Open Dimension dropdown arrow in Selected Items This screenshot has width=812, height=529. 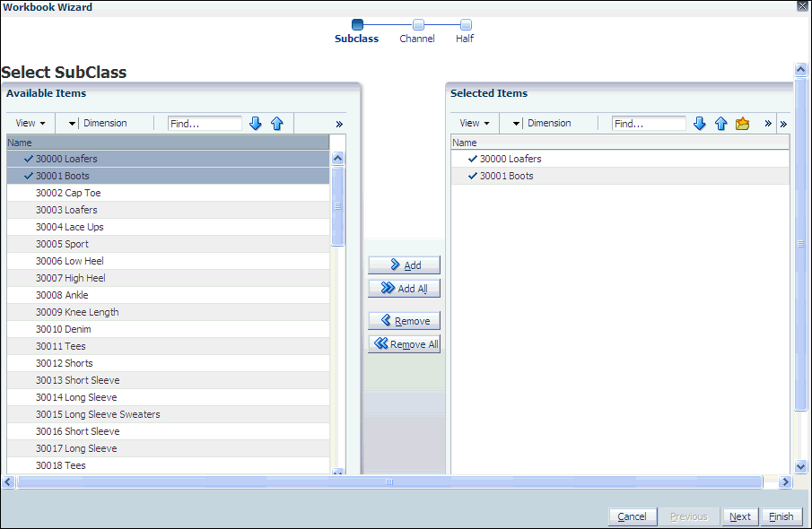point(516,123)
